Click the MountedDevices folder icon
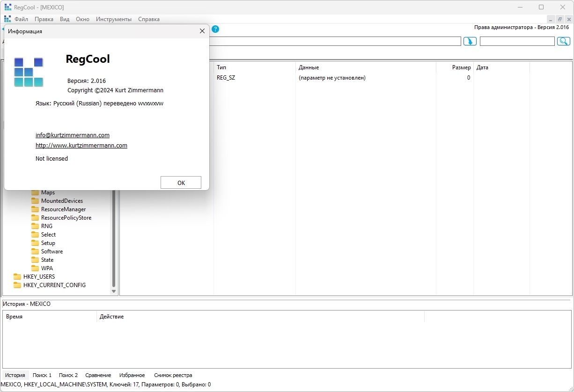The image size is (574, 392). point(35,201)
